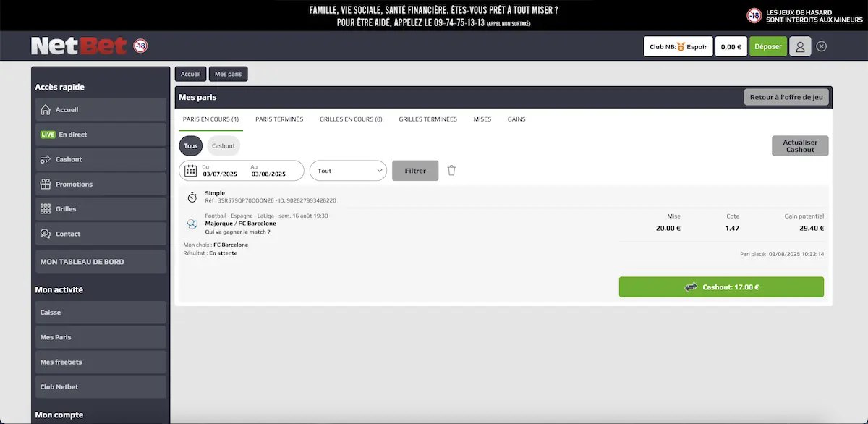Click the Contact chat bubble icon

[x=46, y=234]
